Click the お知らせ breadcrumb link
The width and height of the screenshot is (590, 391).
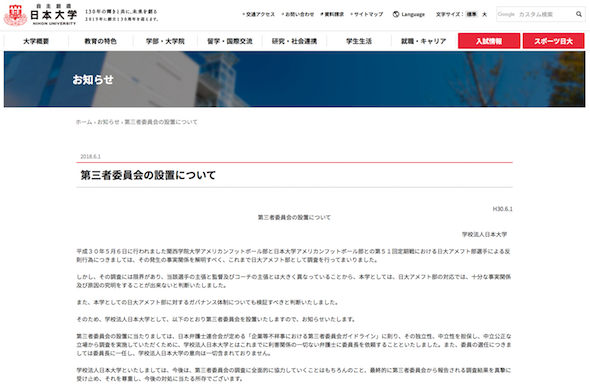click(108, 122)
